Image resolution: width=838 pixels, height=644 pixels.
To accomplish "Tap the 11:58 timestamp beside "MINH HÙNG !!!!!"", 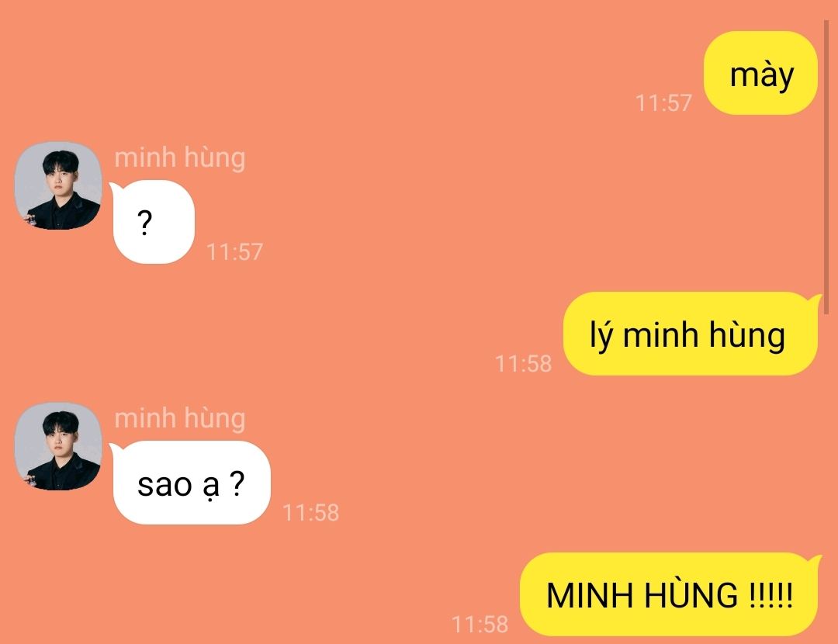I will click(480, 625).
